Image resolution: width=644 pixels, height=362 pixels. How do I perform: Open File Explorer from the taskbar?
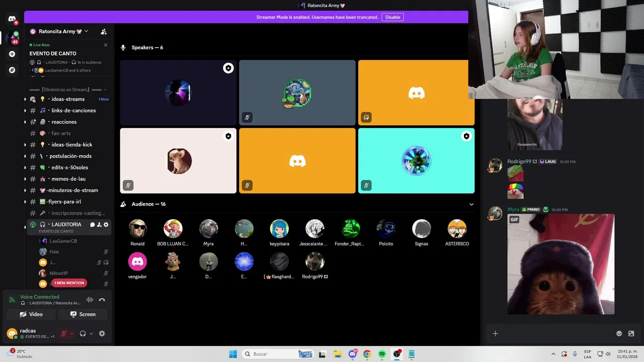coord(337,354)
